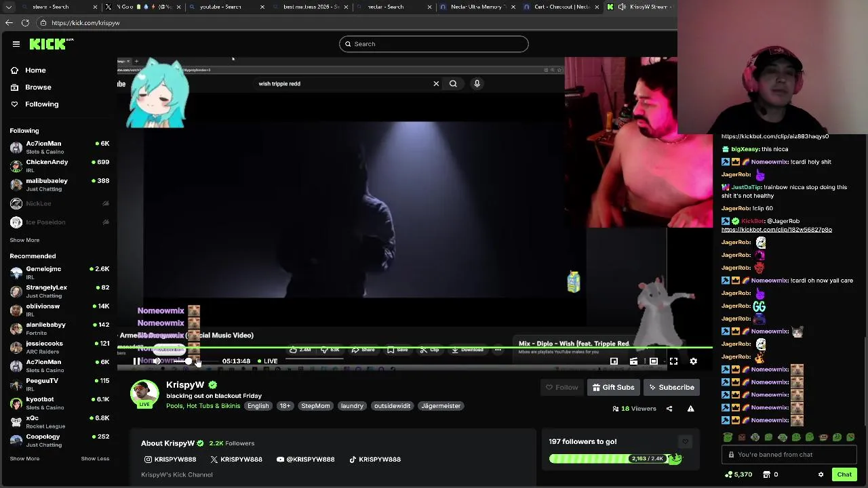The height and width of the screenshot is (488, 868).
Task: Open offline channel NickLoe
Action: coord(60,203)
